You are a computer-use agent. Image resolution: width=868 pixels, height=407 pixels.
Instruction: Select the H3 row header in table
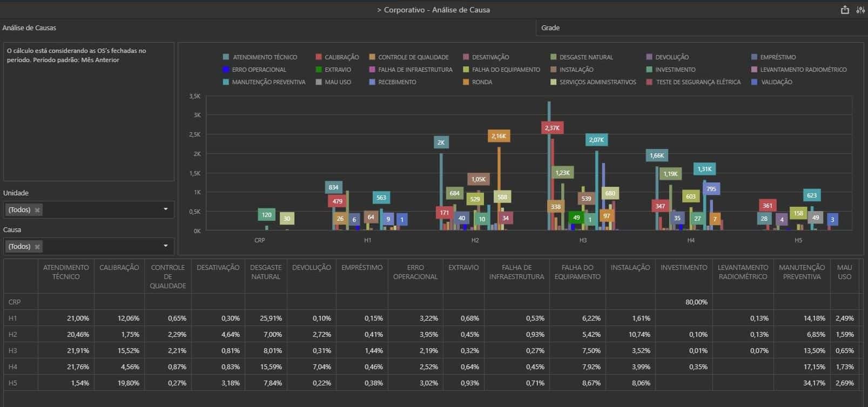13,350
